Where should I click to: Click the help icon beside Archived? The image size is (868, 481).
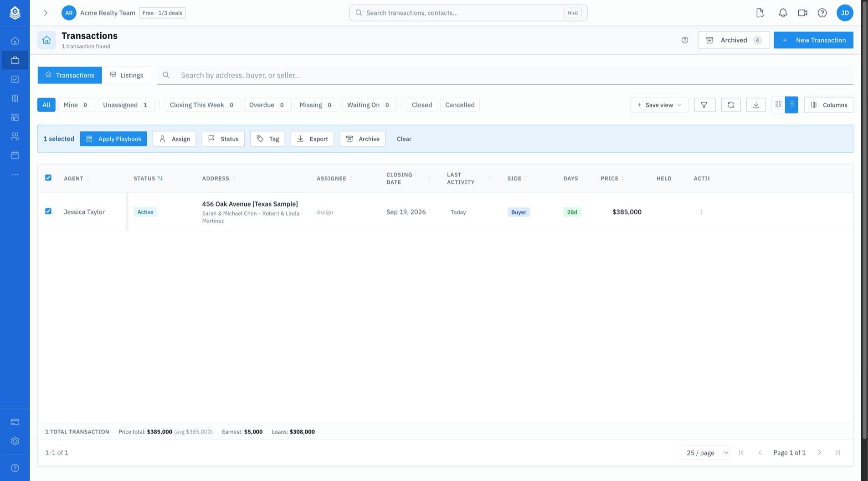685,40
